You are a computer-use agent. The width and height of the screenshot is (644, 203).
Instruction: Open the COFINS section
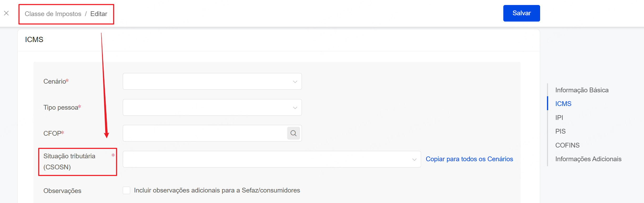click(x=567, y=145)
